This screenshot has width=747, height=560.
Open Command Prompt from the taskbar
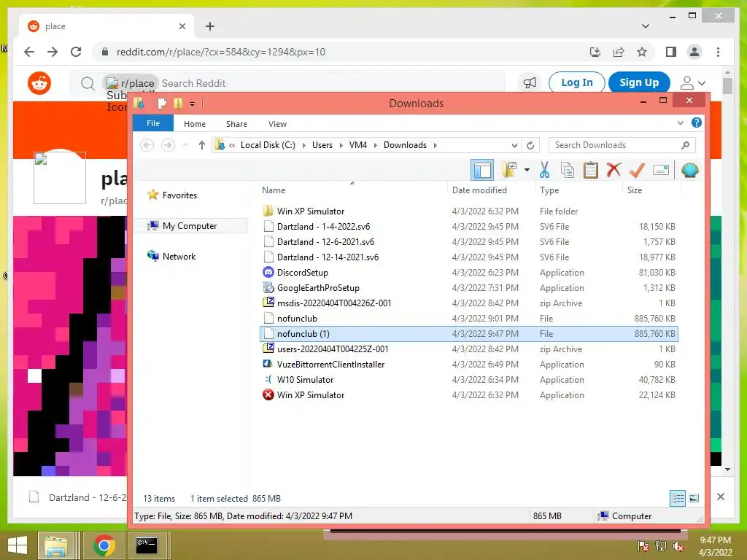pos(147,545)
